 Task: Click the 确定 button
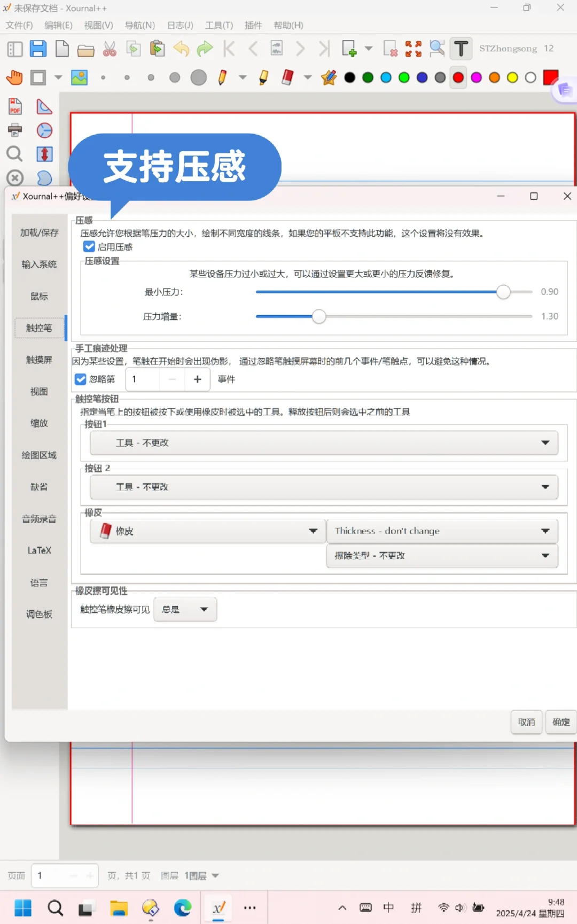click(x=561, y=722)
